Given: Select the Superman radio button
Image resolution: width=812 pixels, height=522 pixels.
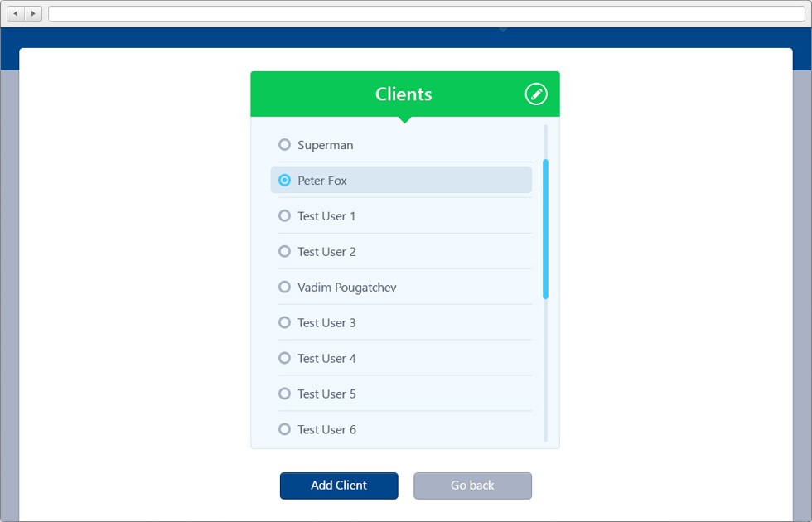Looking at the screenshot, I should pyautogui.click(x=284, y=144).
